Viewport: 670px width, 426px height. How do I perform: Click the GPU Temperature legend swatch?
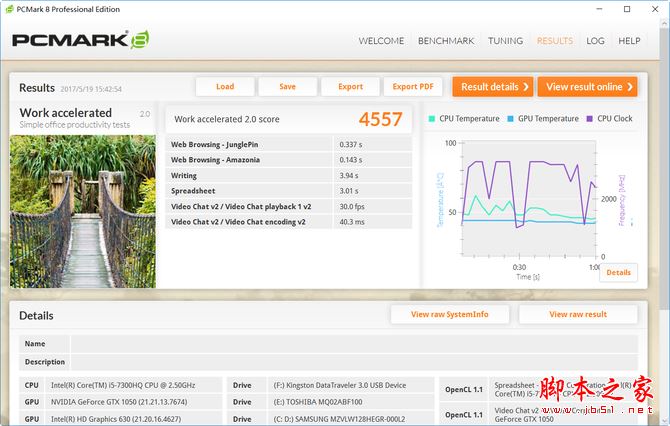click(x=510, y=119)
